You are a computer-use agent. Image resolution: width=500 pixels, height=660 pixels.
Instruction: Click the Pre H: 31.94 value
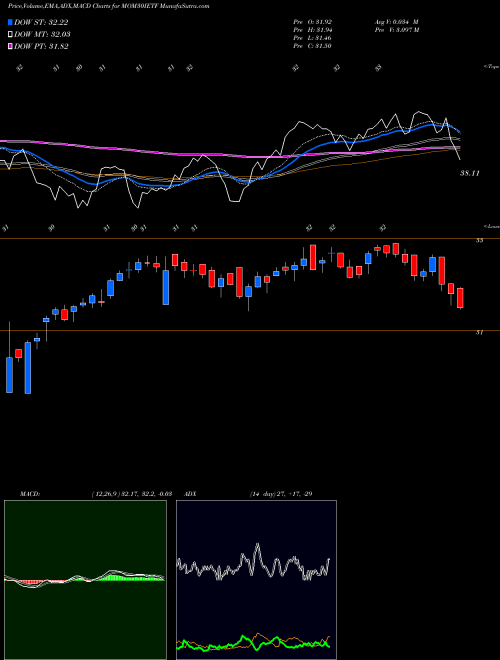pos(313,30)
